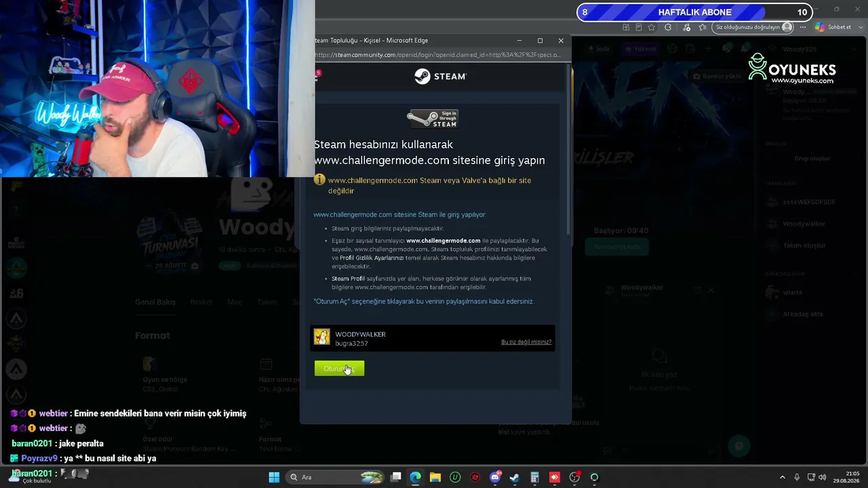Click the 'Siz olduğunuzu doğrulayın' profile button
868x488 pixels.
(754, 27)
